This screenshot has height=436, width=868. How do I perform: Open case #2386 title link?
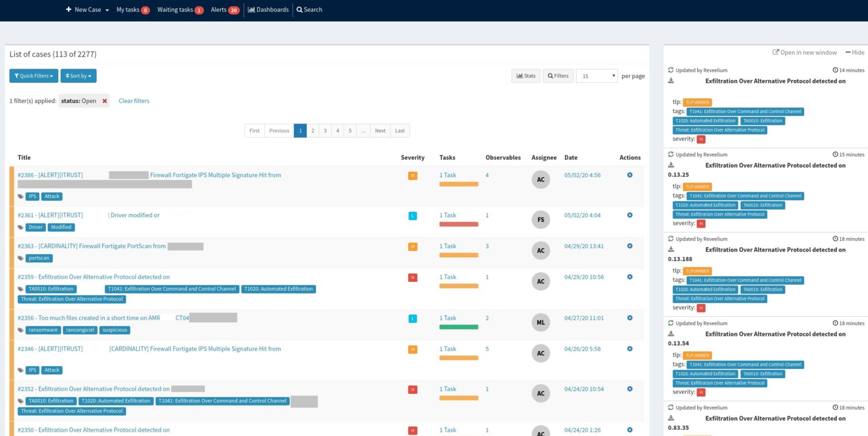149,175
